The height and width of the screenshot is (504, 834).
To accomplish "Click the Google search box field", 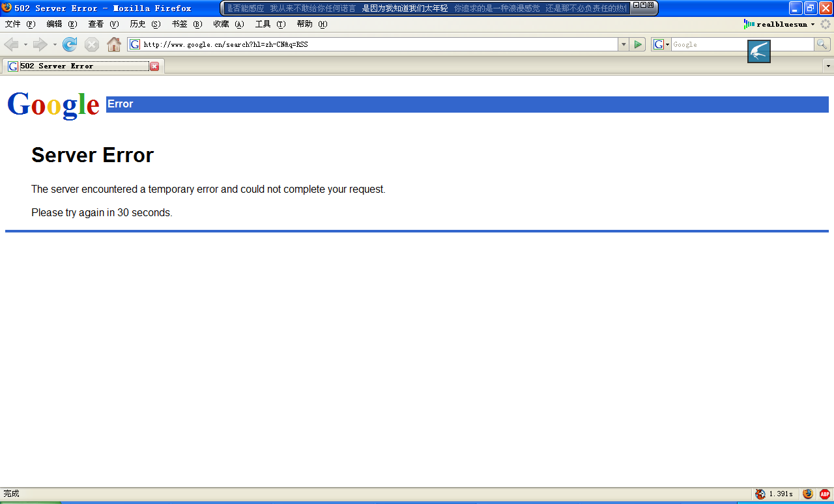I will 742,44.
